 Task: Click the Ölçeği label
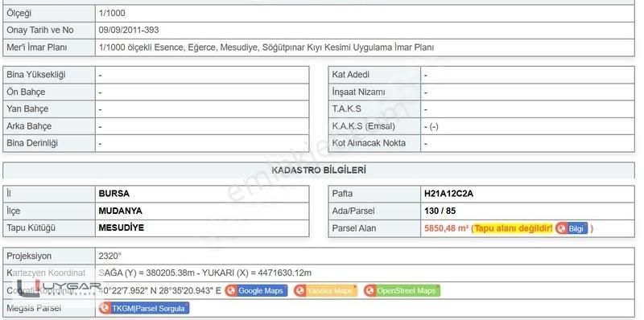click(19, 13)
